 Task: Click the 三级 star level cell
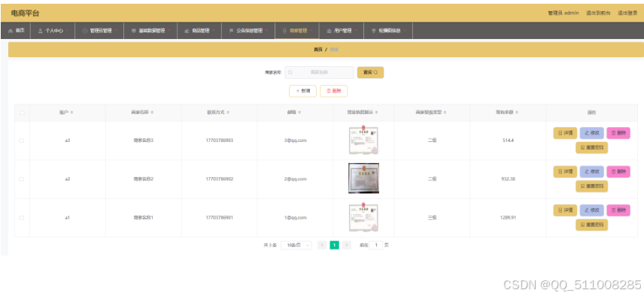pos(432,218)
